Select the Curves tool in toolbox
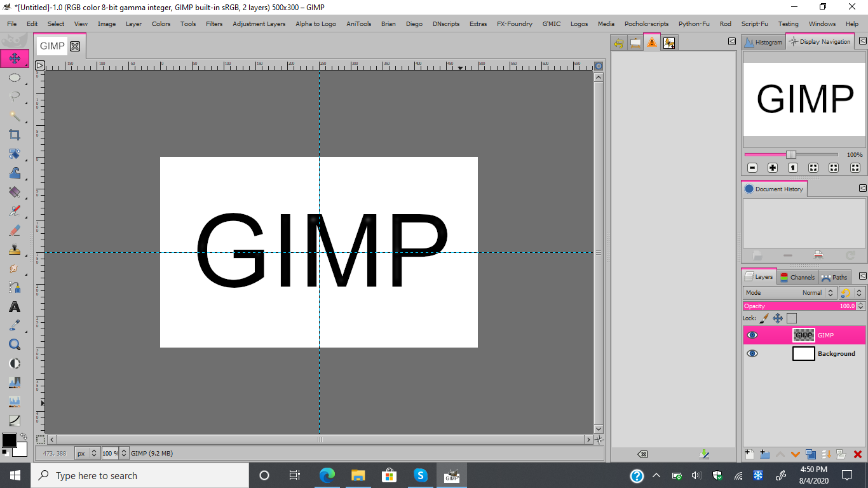868x488 pixels. coord(14,421)
